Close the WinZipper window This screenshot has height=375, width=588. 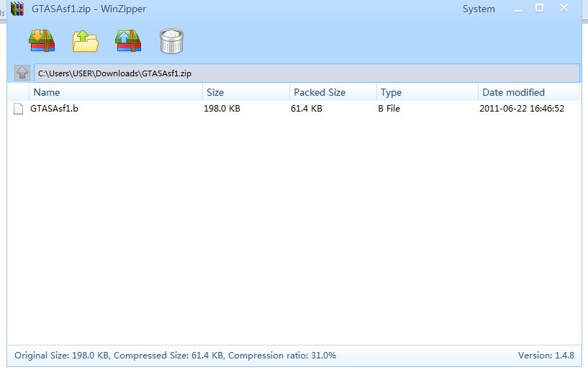pyautogui.click(x=564, y=8)
